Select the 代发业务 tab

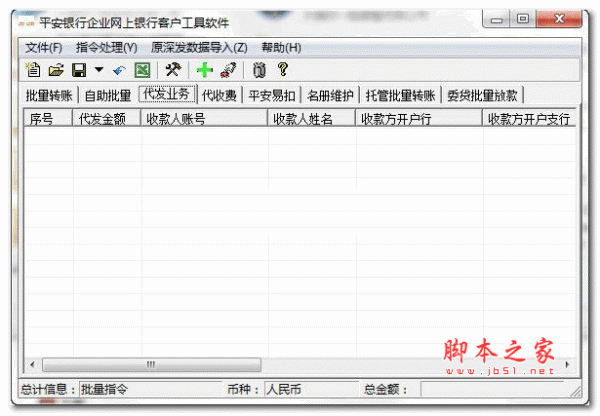click(x=167, y=94)
